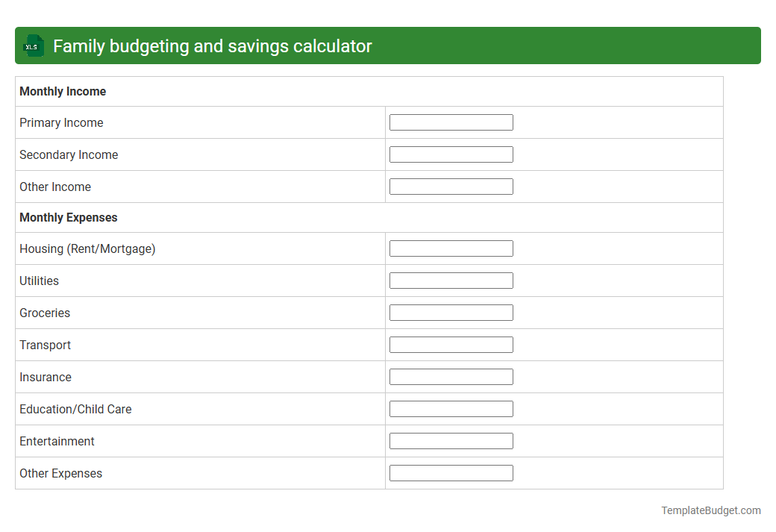Select the Utilities input field
The image size is (776, 532).
coord(451,280)
